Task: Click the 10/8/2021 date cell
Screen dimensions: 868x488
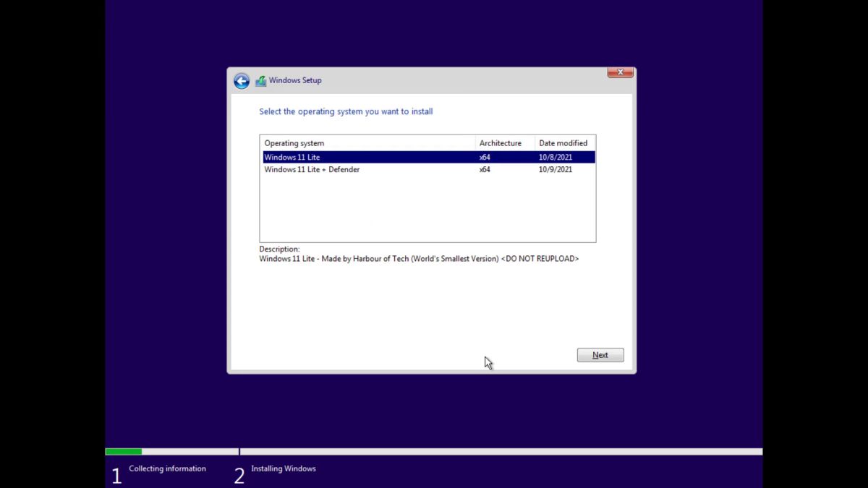Action: 556,157
